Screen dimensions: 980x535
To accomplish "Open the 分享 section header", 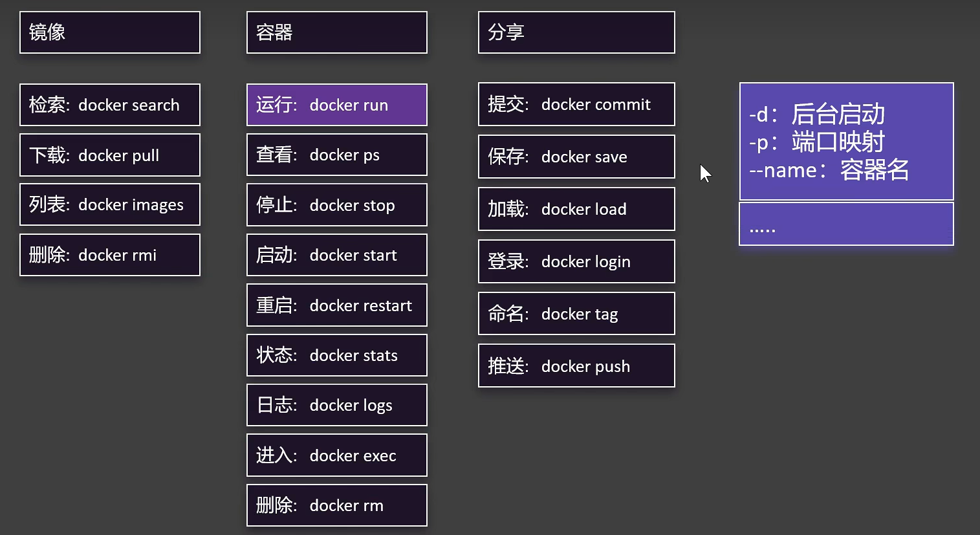I will point(576,32).
